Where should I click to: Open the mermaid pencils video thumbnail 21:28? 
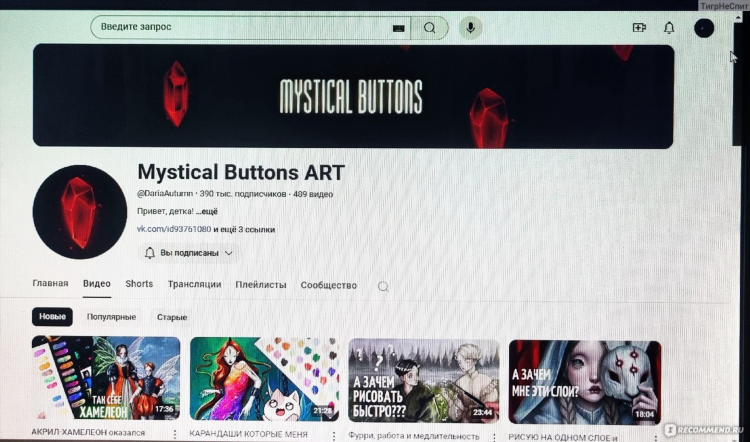pyautogui.click(x=265, y=379)
